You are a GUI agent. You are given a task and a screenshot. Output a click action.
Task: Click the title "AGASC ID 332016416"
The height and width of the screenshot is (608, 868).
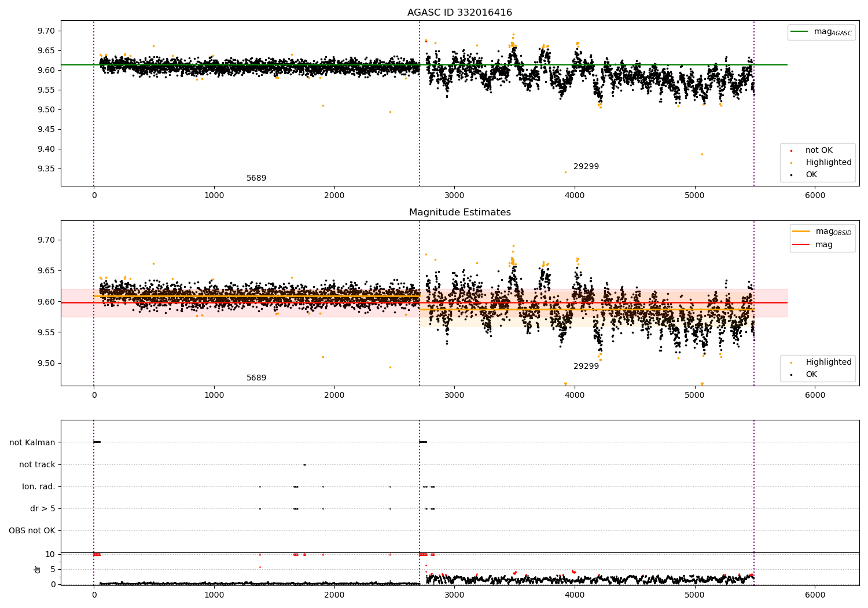pyautogui.click(x=459, y=12)
